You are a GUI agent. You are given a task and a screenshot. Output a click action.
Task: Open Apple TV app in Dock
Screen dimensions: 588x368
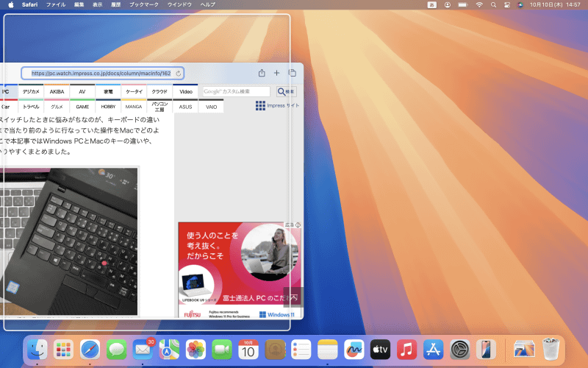380,350
